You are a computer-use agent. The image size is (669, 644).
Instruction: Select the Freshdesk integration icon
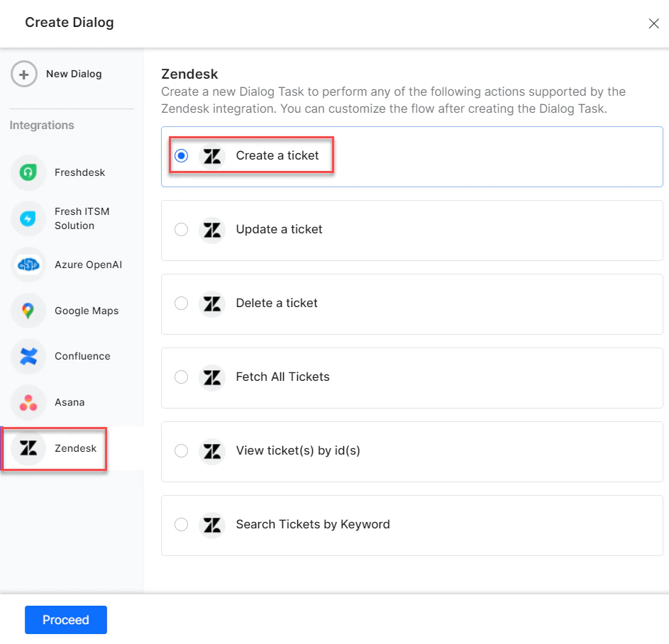[x=27, y=172]
